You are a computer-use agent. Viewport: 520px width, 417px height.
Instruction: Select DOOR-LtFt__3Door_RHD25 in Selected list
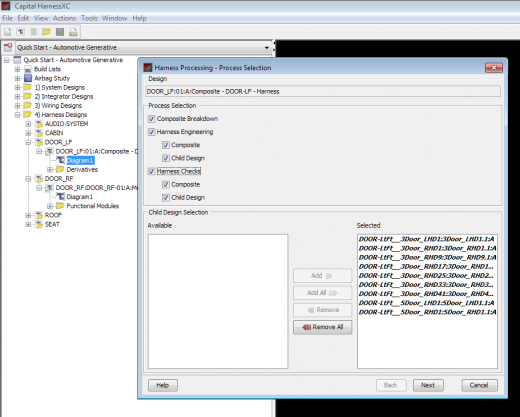tap(427, 276)
